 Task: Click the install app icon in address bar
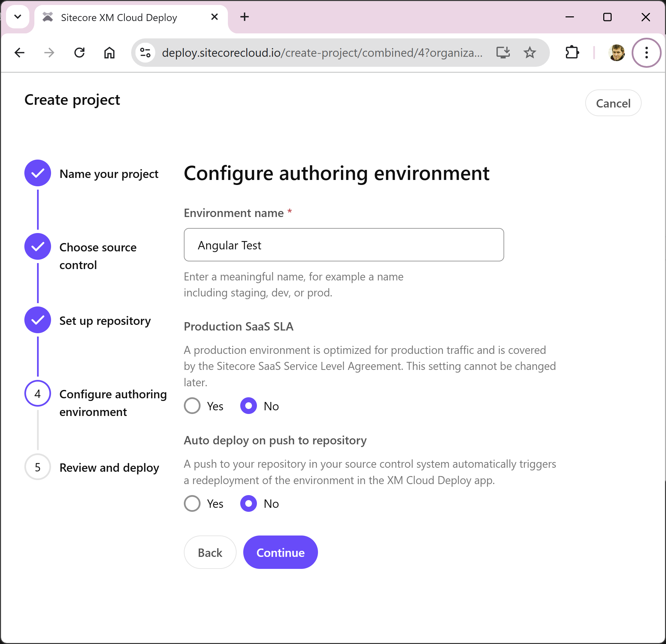tap(503, 53)
